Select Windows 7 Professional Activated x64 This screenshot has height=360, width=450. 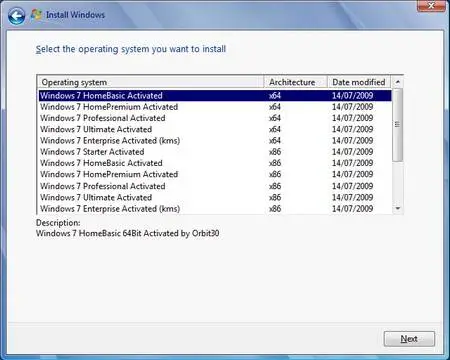click(x=215, y=118)
